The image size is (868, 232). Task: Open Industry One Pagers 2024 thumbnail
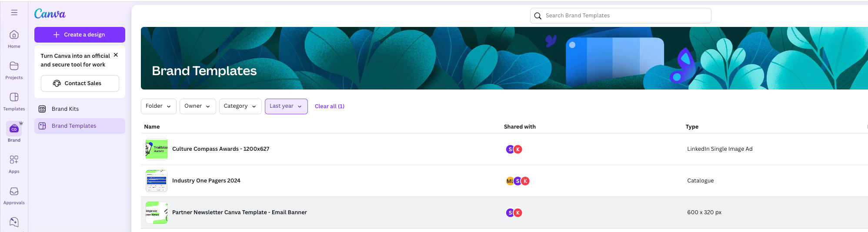157,181
